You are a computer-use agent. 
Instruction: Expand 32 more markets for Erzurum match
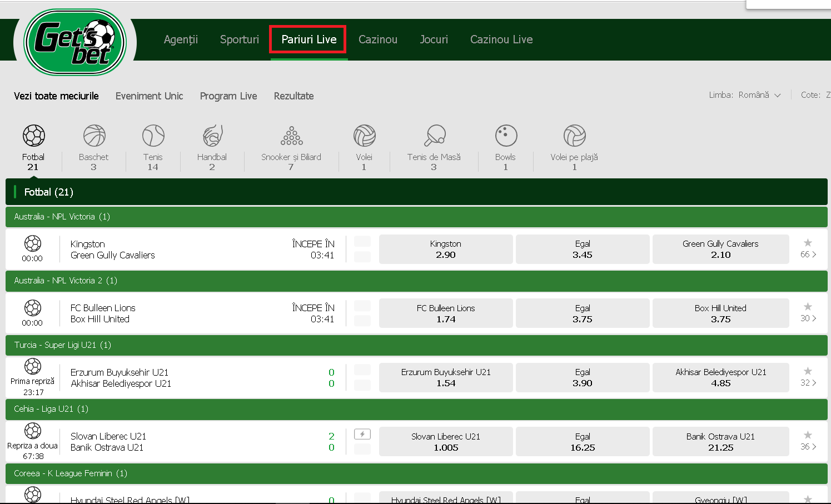[808, 383]
